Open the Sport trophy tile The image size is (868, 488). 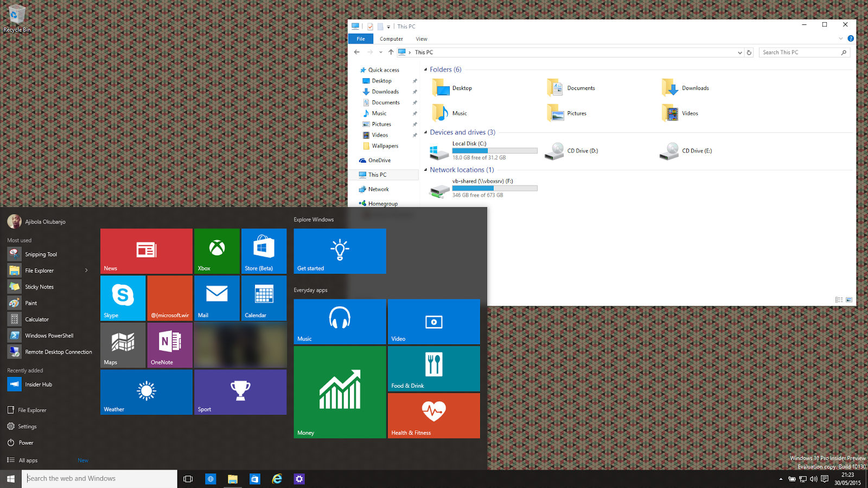pyautogui.click(x=240, y=392)
